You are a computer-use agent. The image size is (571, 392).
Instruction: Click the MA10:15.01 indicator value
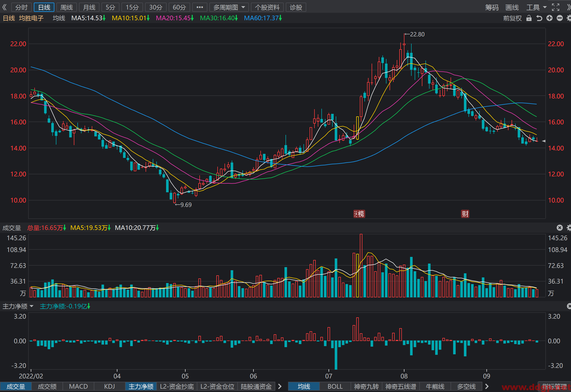coord(131,18)
